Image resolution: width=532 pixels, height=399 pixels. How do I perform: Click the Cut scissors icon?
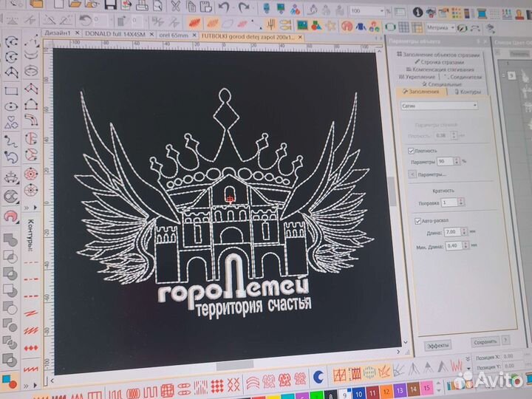coord(175,6)
